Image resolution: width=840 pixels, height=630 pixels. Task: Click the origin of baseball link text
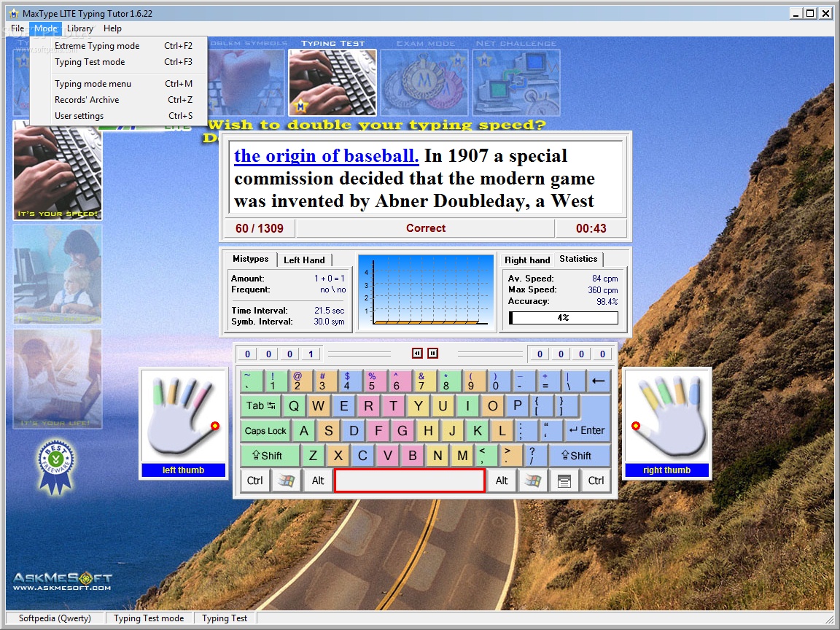(326, 156)
